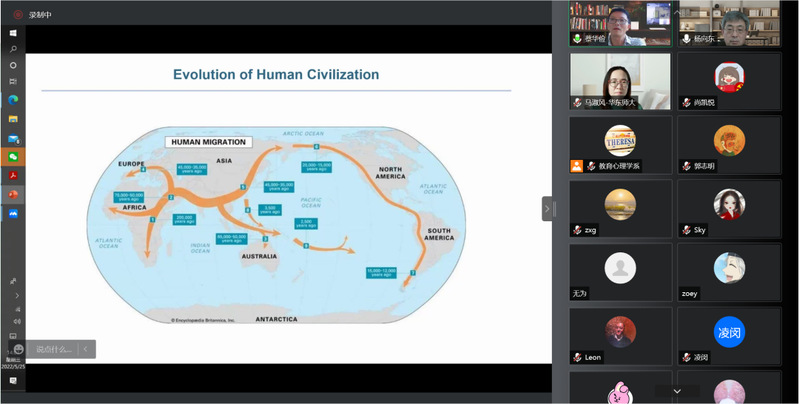Image resolution: width=799 pixels, height=404 pixels.
Task: Open Task View on the shared taskbar
Action: 13,82
